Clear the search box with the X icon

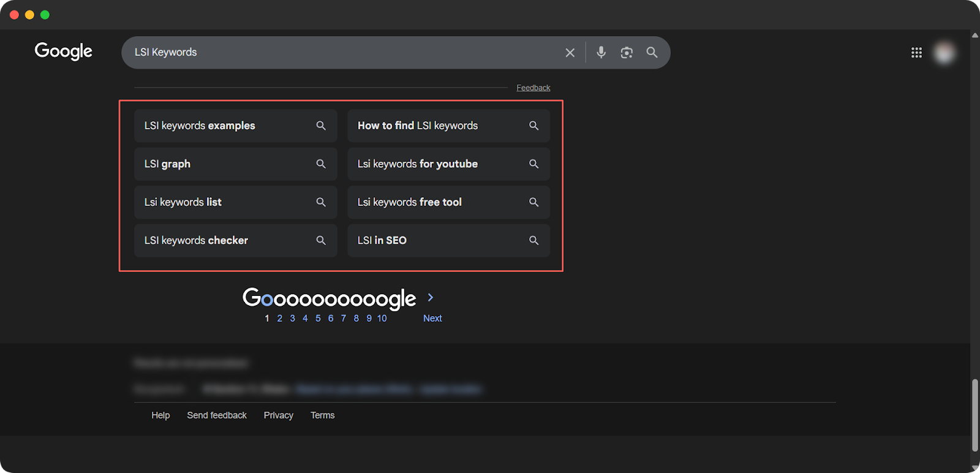click(570, 53)
